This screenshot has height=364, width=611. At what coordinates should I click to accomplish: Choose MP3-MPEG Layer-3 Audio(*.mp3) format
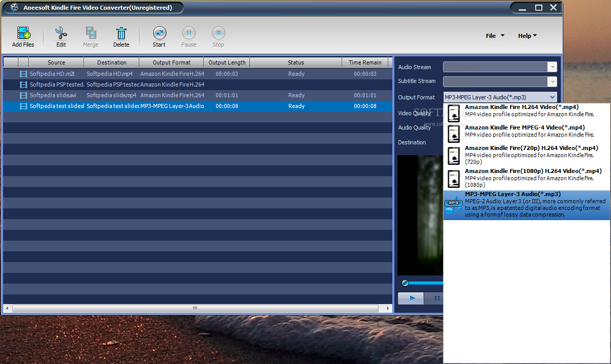[x=526, y=205]
